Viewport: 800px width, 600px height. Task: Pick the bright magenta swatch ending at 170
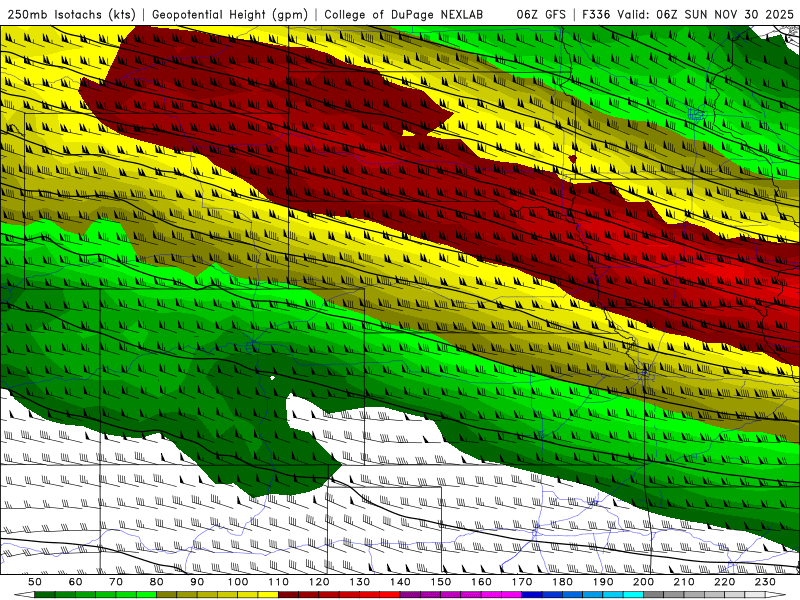pyautogui.click(x=512, y=595)
